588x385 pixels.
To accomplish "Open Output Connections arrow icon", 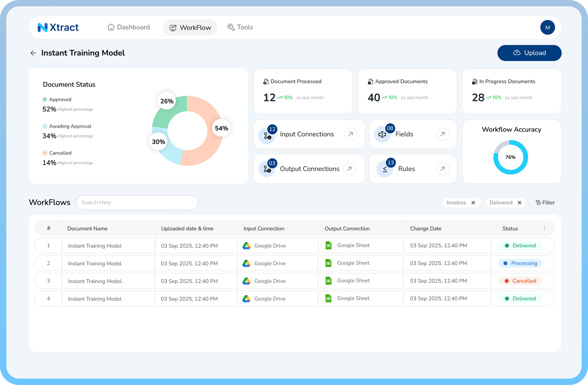I will point(349,169).
